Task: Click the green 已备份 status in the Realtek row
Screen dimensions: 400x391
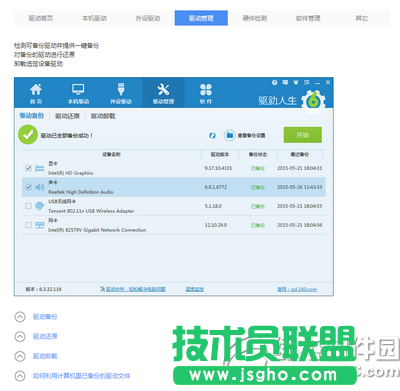Action: click(x=258, y=187)
